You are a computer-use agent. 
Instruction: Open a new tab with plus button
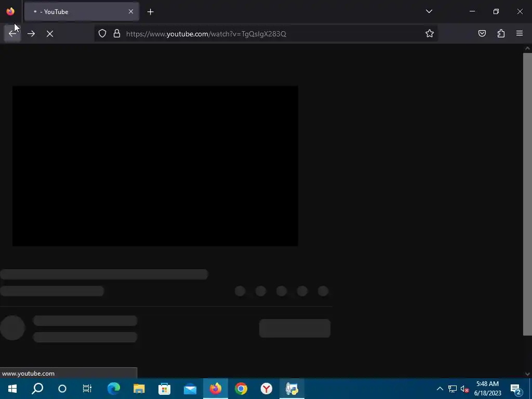pyautogui.click(x=150, y=12)
